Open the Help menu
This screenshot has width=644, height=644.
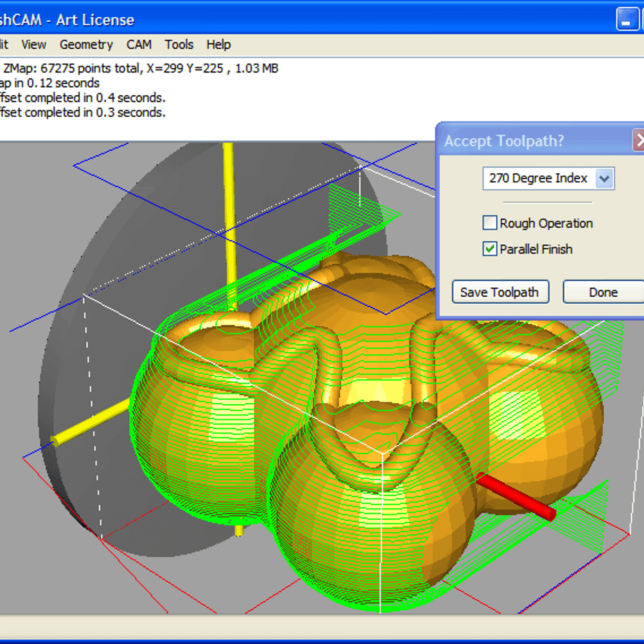tap(219, 45)
